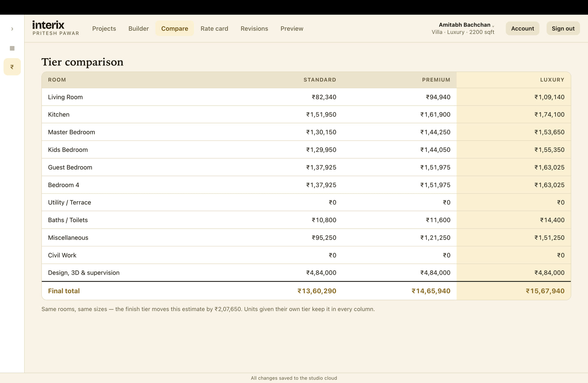Select the Baths / Toilets row label
Screen dimensions: 588x383
tap(68, 220)
